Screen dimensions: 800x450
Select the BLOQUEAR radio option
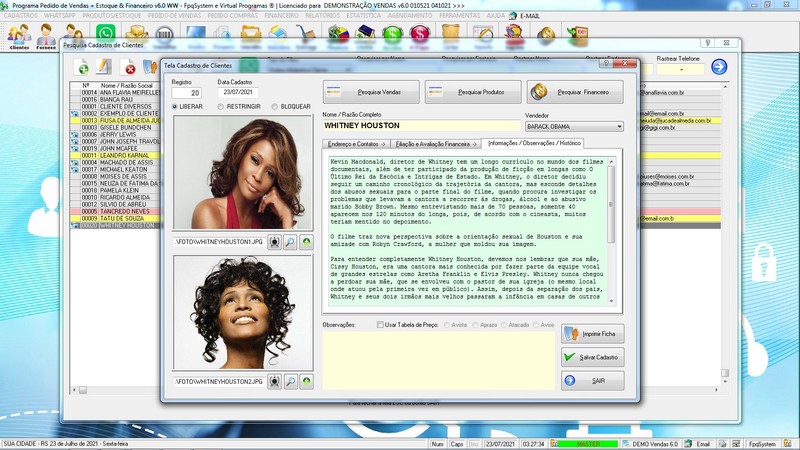tap(274, 107)
